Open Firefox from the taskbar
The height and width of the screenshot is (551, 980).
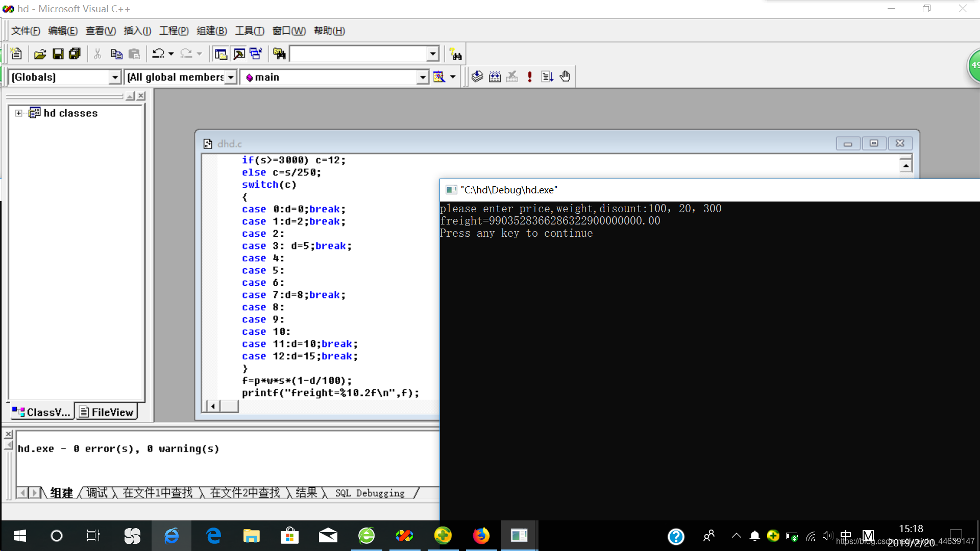[481, 536]
